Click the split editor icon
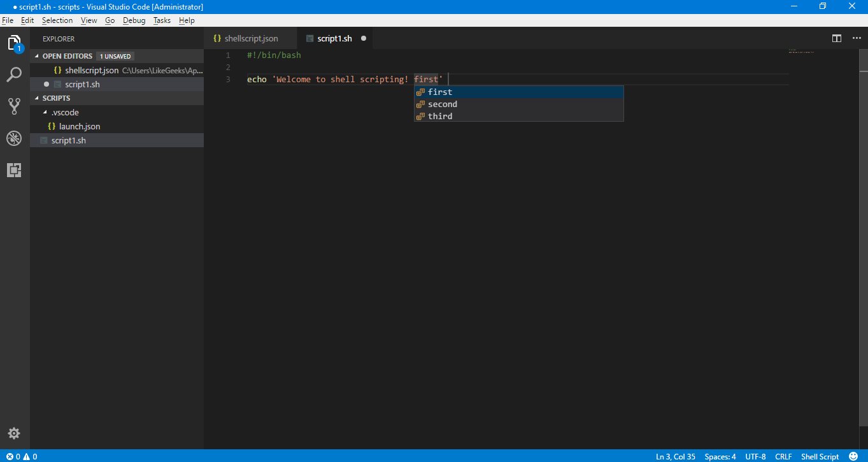This screenshot has width=868, height=462. pyautogui.click(x=837, y=38)
